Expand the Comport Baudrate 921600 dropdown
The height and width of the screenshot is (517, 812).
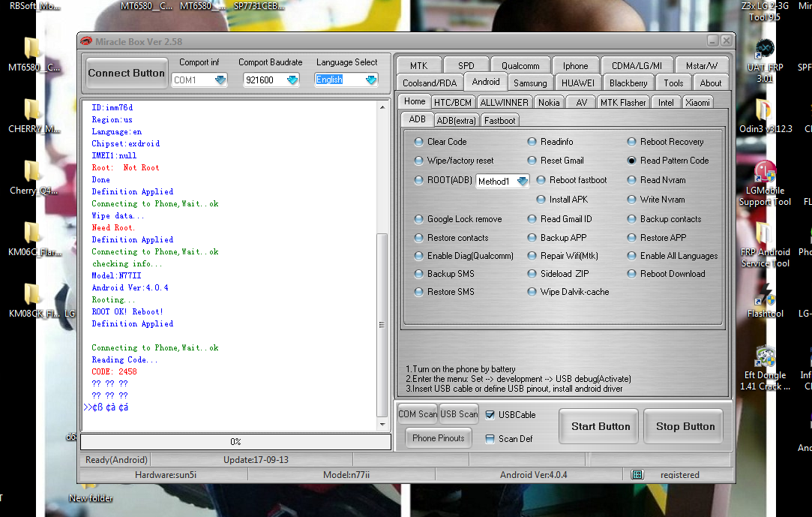pos(292,80)
